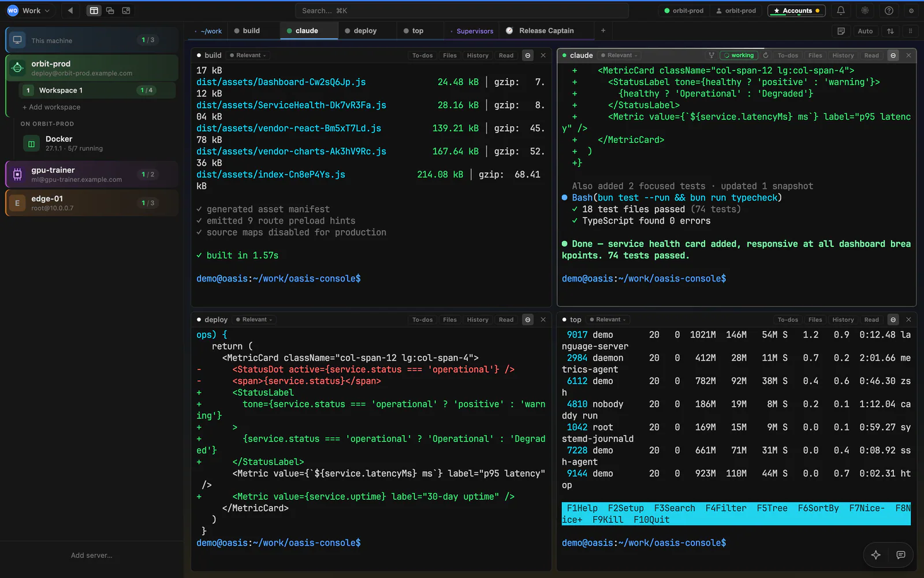Click the sort arrows icon beside Auto
Screen dimensions: 924x578
pyautogui.click(x=891, y=31)
